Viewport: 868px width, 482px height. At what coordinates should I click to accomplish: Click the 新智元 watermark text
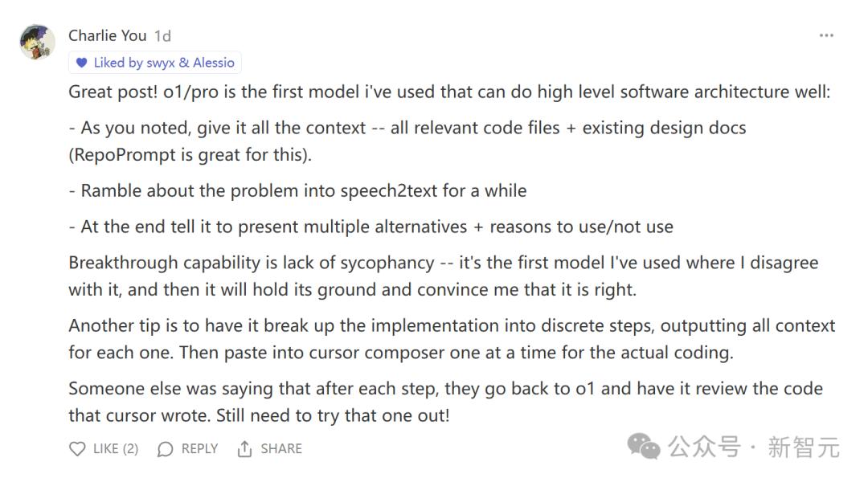pos(804,447)
